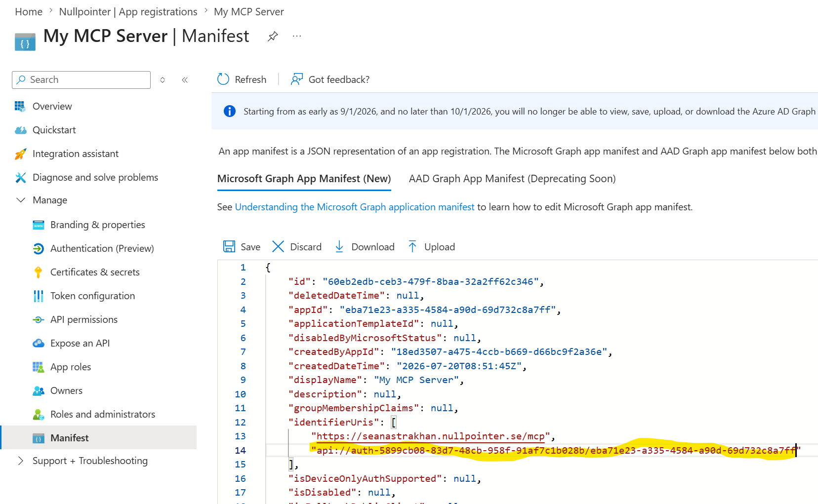The image size is (818, 504).
Task: Open the ellipsis more options menu
Action: (x=297, y=36)
